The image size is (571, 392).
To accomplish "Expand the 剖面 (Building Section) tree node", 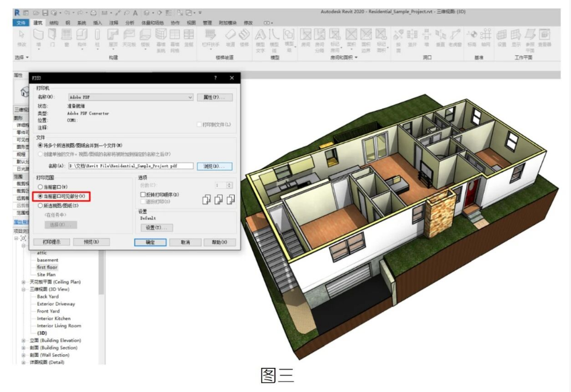I will coord(24,348).
